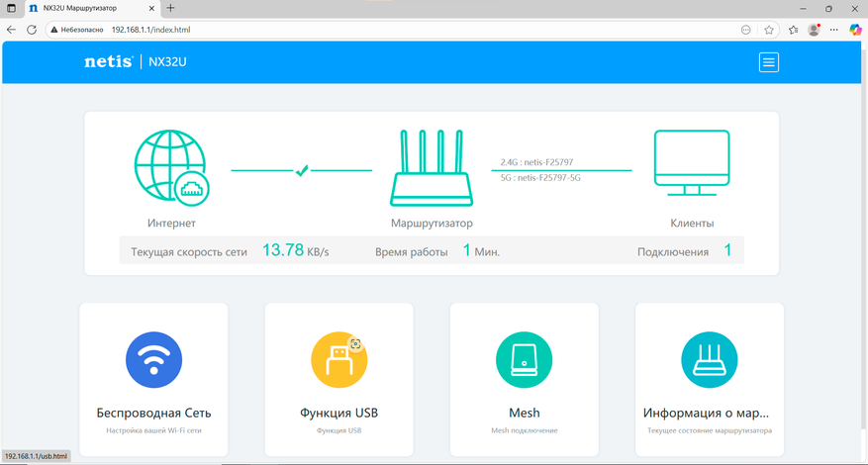The image size is (868, 465).
Task: Open the blue Wi-Fi icon for Беспроводная Сеть
Action: [153, 359]
